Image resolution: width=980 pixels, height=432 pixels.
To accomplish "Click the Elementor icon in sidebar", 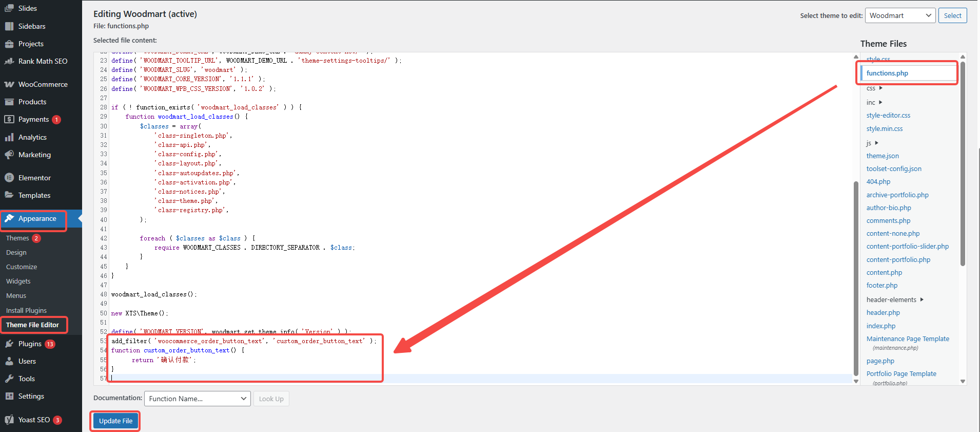I will [9, 178].
